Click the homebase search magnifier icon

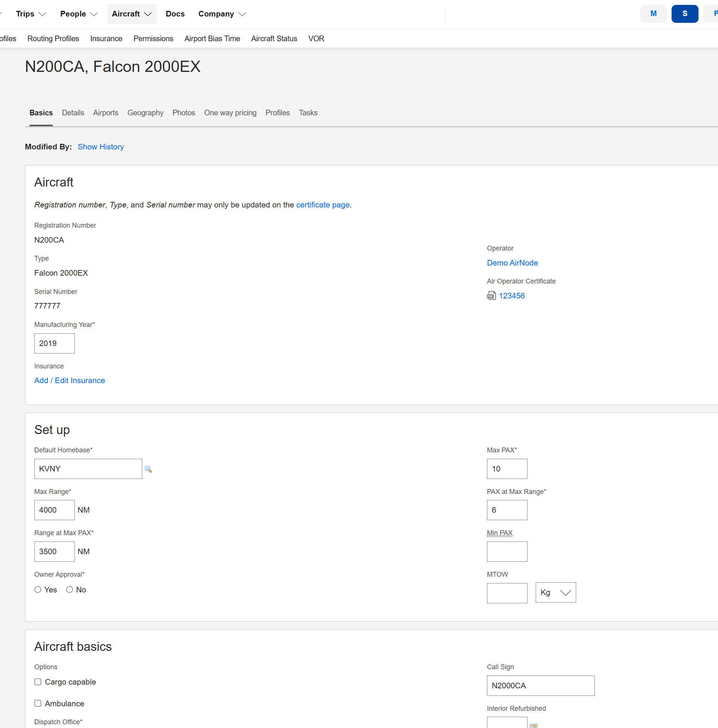[x=148, y=469]
